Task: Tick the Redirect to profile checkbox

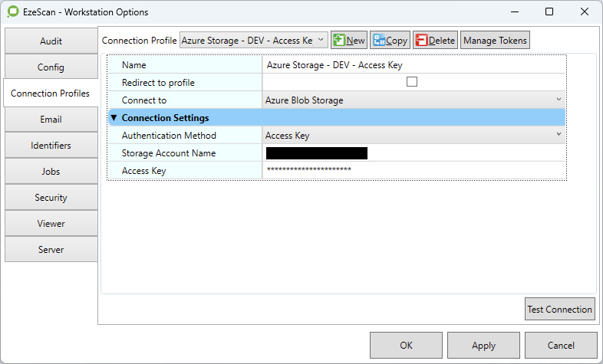Action: (x=412, y=83)
